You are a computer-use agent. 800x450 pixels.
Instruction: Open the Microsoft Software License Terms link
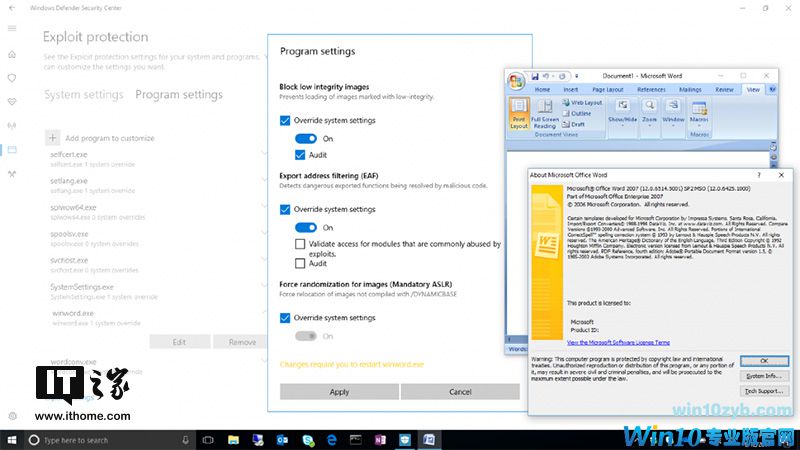point(620,342)
